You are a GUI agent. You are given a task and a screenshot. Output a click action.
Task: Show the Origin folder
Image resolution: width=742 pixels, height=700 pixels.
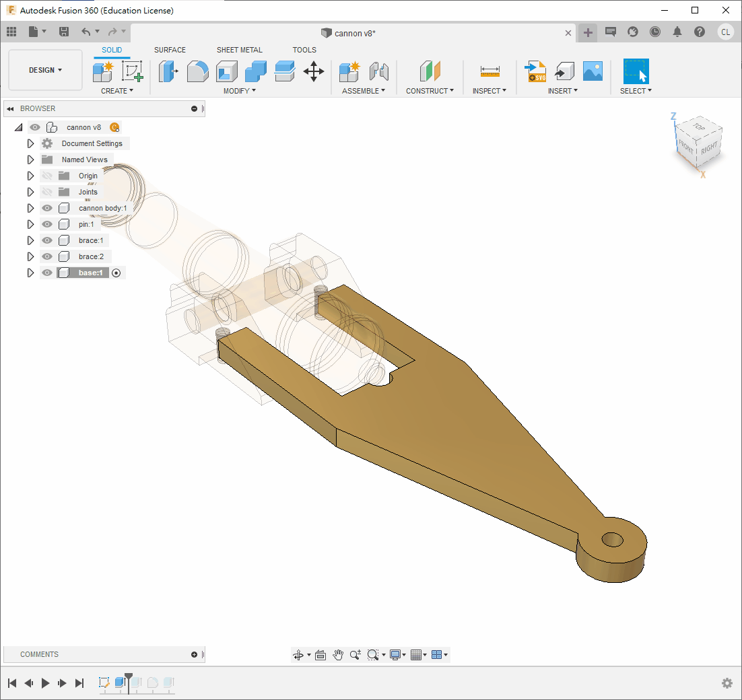47,176
